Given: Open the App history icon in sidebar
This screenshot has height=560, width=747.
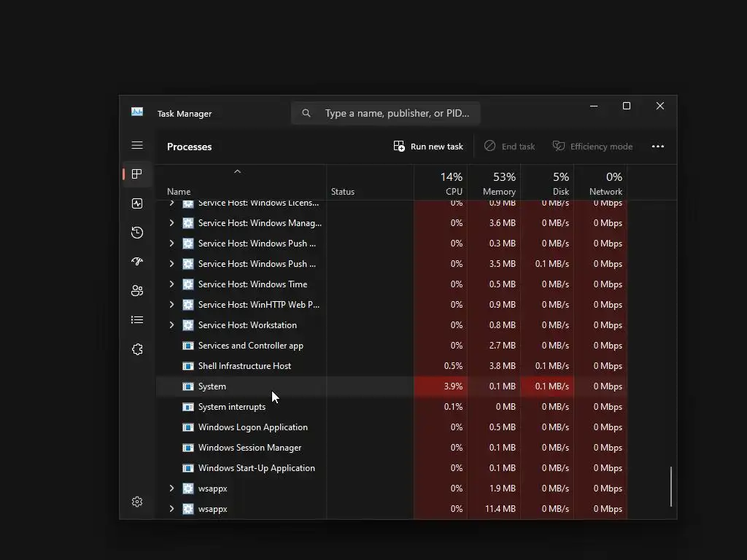Looking at the screenshot, I should point(137,233).
